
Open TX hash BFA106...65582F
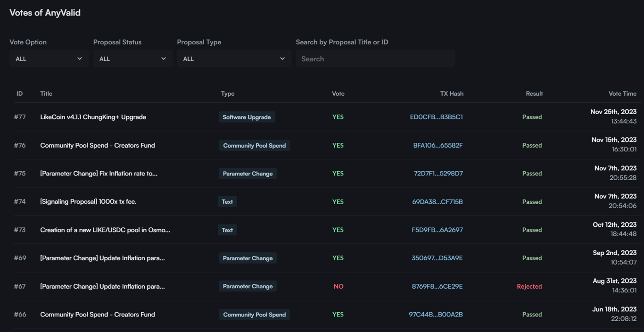pyautogui.click(x=438, y=145)
